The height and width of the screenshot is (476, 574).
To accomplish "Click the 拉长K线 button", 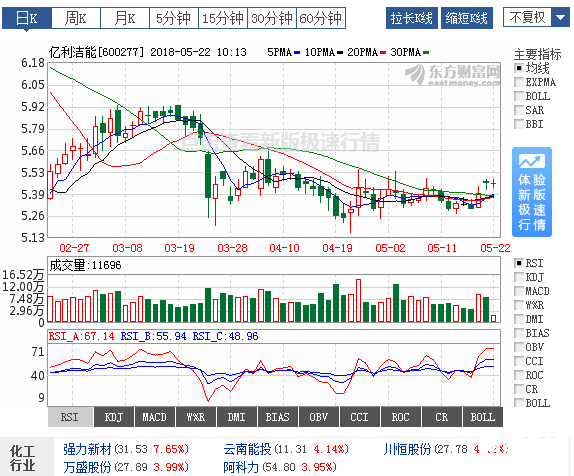I will point(412,18).
